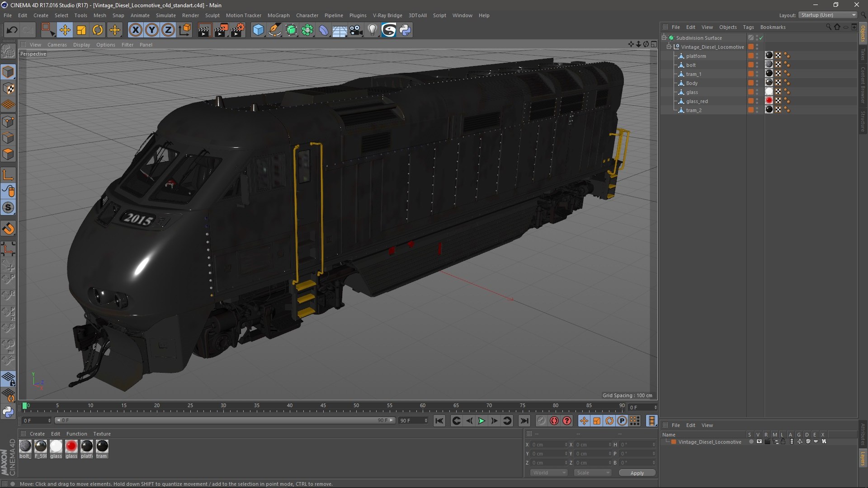Play the animation forward

[482, 421]
